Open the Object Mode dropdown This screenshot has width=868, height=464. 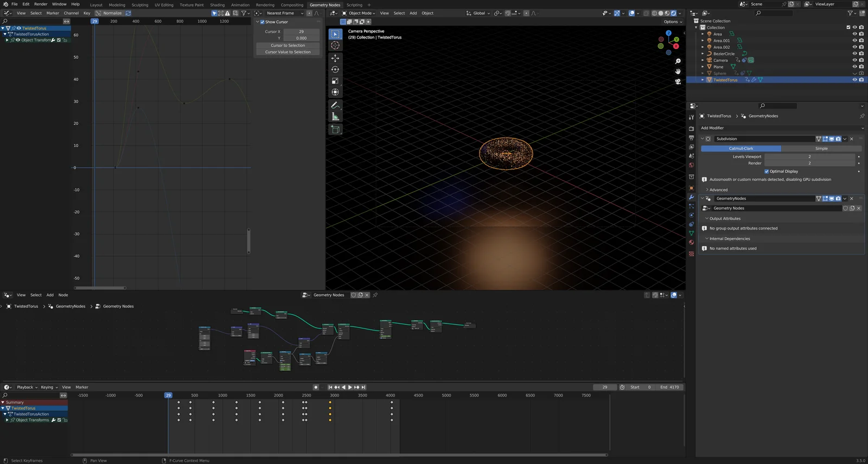pyautogui.click(x=359, y=13)
